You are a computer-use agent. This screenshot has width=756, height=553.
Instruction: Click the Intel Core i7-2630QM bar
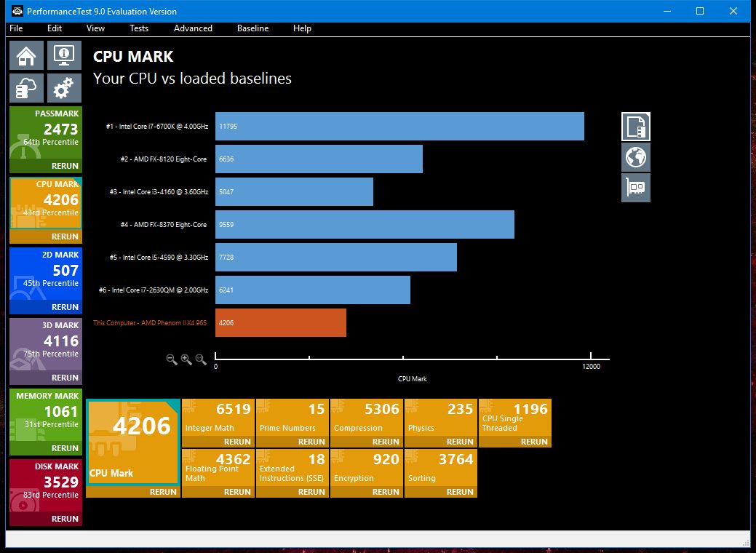(312, 290)
